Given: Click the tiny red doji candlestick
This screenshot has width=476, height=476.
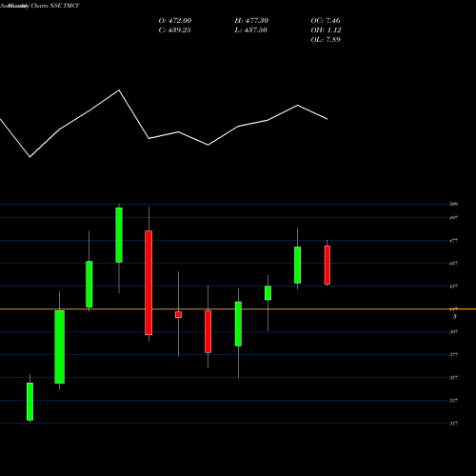Looking at the screenshot, I should pos(178,314).
